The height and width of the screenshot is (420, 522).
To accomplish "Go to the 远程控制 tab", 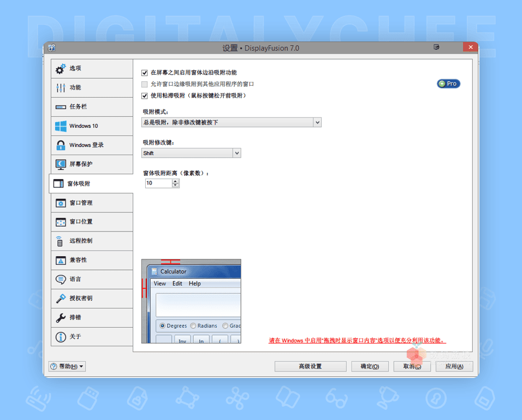I will [92, 241].
